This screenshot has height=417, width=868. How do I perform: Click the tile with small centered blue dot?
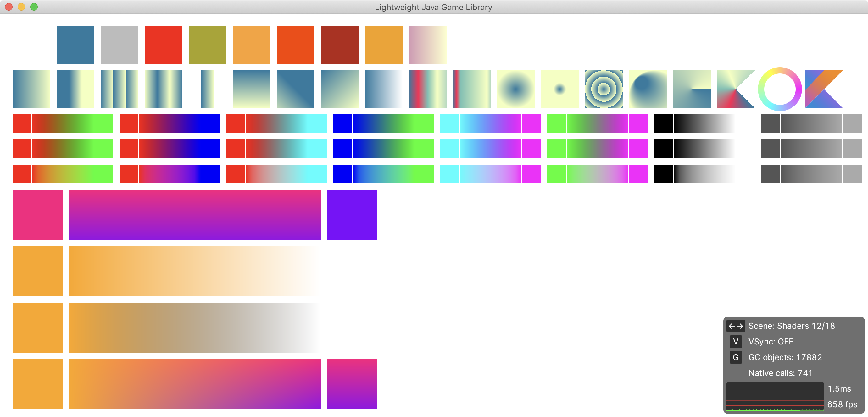559,89
